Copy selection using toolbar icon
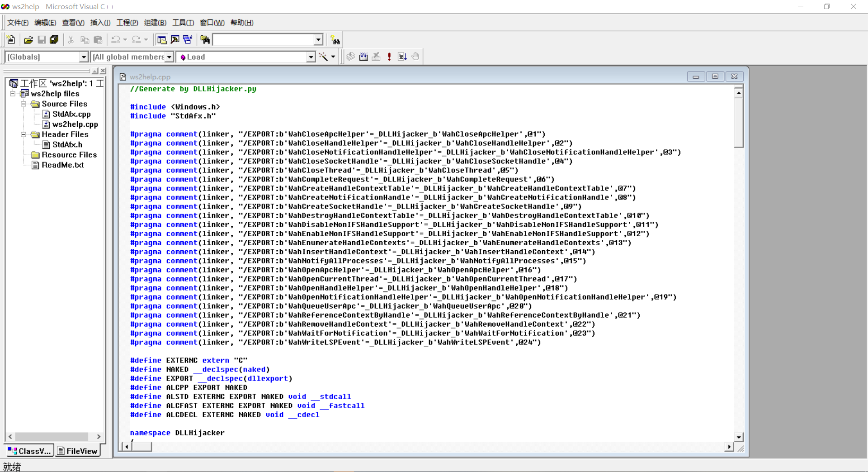Image resolution: width=868 pixels, height=472 pixels. click(x=85, y=40)
